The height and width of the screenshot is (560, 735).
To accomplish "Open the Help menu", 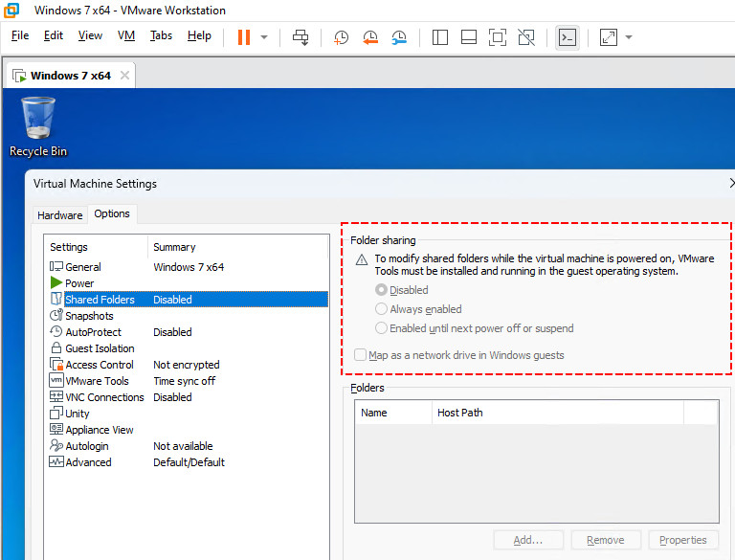I will 199,35.
